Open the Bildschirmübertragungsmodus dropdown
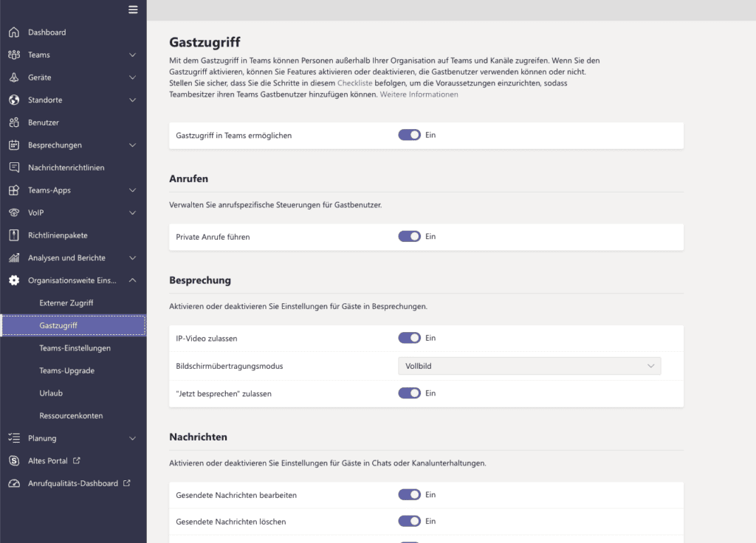Viewport: 756px width, 543px height. (529, 366)
